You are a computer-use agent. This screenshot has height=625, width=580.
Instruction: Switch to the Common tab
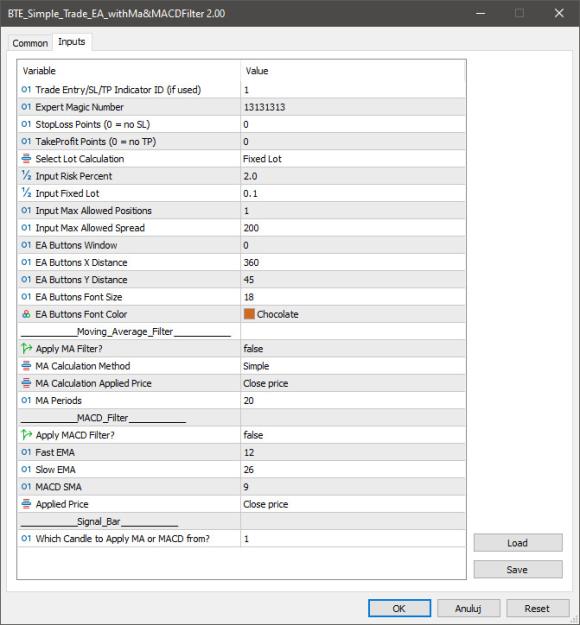coord(30,43)
